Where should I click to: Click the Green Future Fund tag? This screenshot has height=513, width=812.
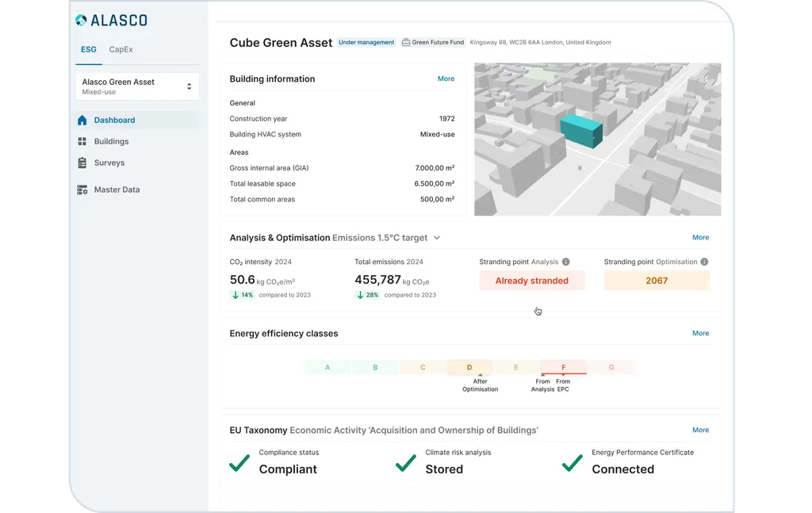tap(434, 43)
